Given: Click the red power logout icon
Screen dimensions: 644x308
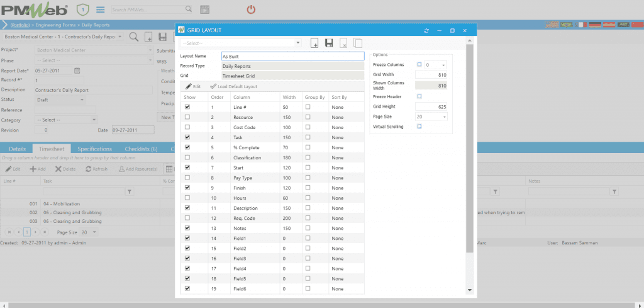Looking at the screenshot, I should click(x=251, y=9).
